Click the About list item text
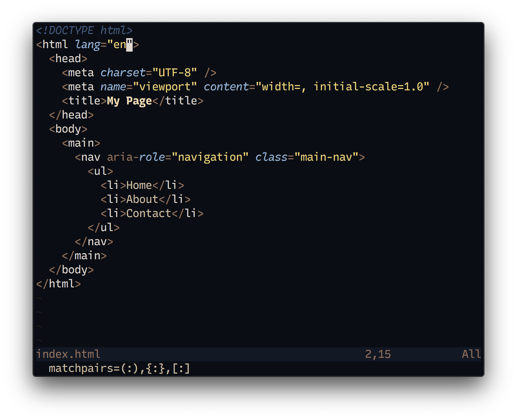Viewport: 517px width, 420px height. 142,199
